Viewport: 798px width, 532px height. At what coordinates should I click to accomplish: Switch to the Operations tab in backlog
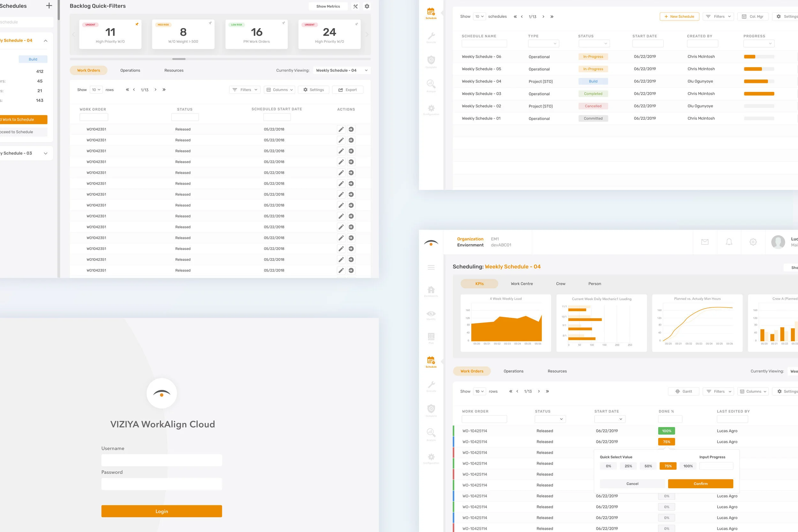tap(130, 70)
